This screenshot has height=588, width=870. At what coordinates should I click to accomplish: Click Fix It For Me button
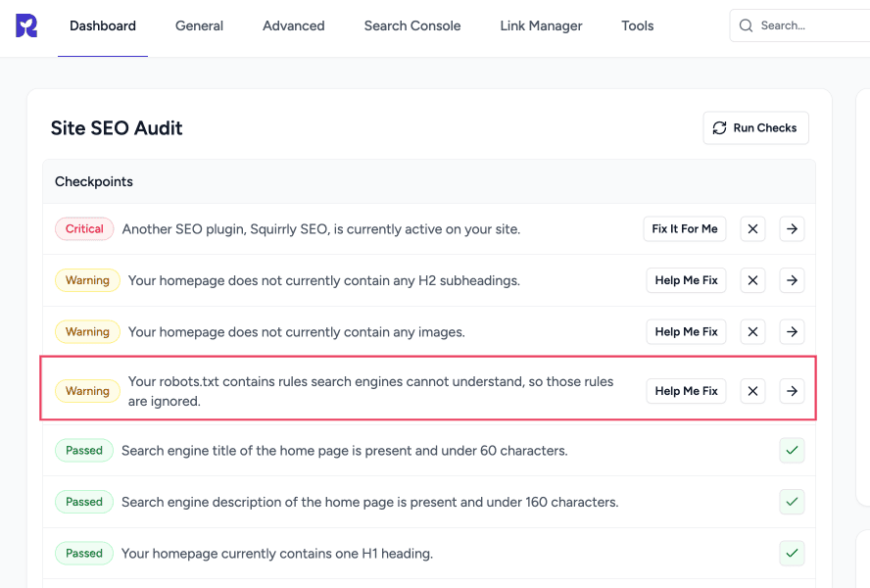point(685,228)
